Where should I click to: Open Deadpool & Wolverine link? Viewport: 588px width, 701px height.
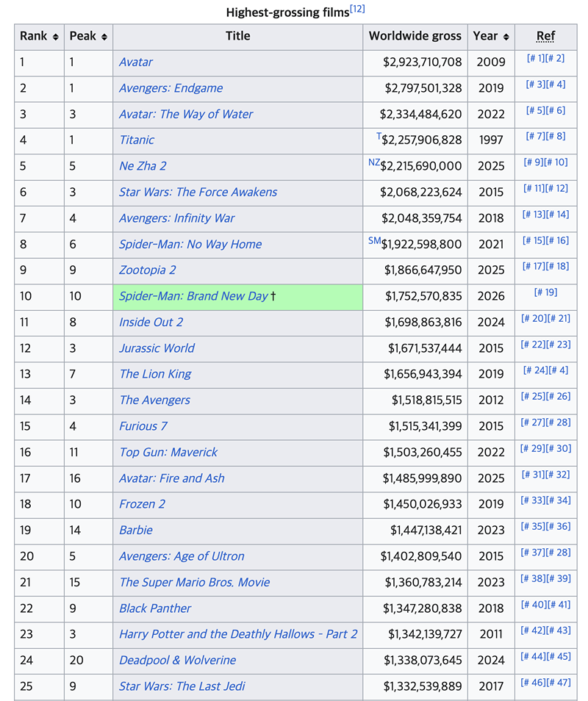(x=178, y=660)
